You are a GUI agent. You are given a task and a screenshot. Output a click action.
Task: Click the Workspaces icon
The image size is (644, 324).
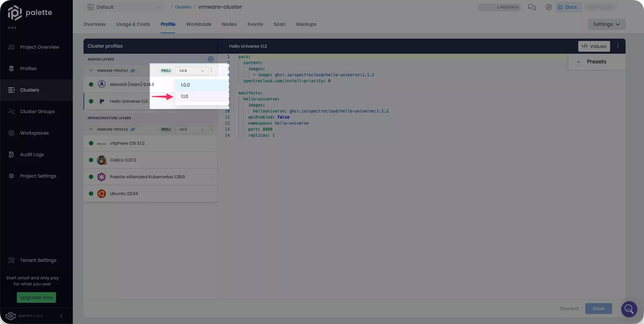point(11,133)
